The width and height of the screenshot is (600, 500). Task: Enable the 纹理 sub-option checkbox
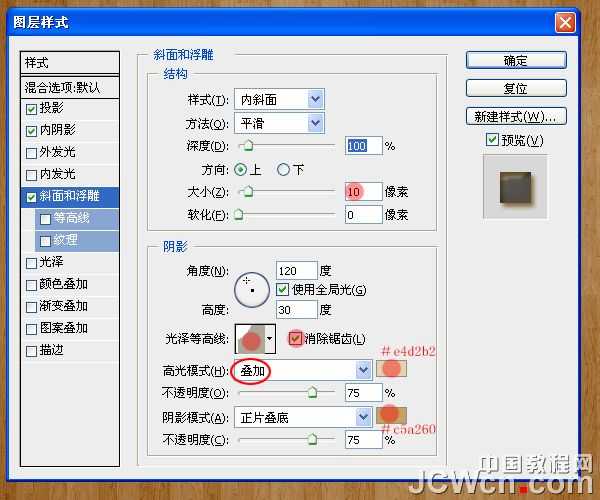(45, 241)
